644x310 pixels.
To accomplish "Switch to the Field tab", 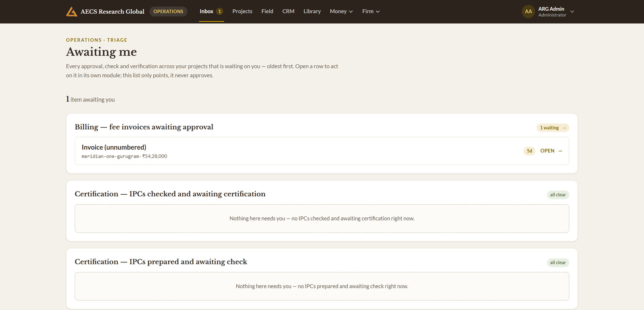I will coord(267,11).
